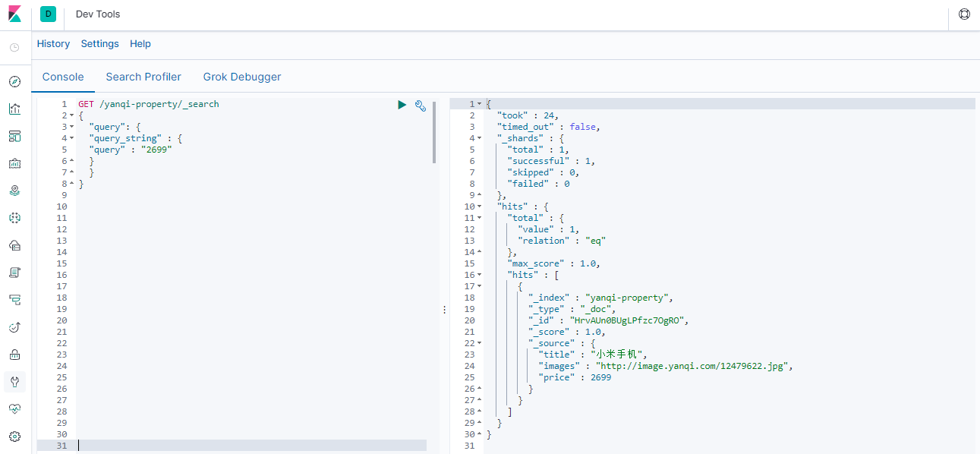Collapse "_shards" fold arrow in response

click(479, 138)
